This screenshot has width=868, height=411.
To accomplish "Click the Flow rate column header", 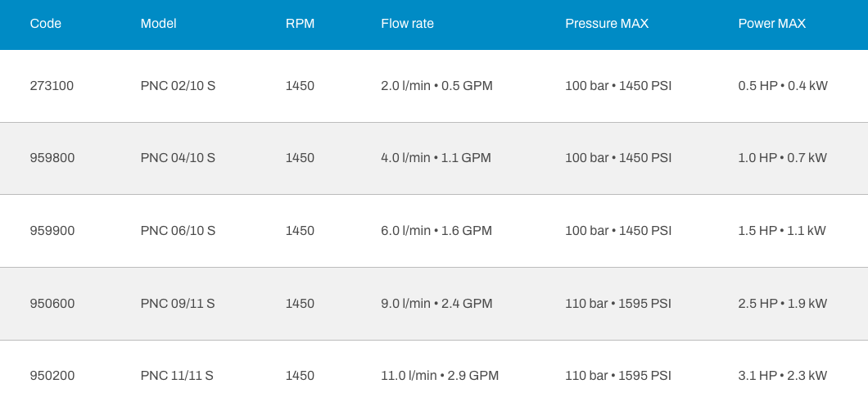I will coord(407,24).
